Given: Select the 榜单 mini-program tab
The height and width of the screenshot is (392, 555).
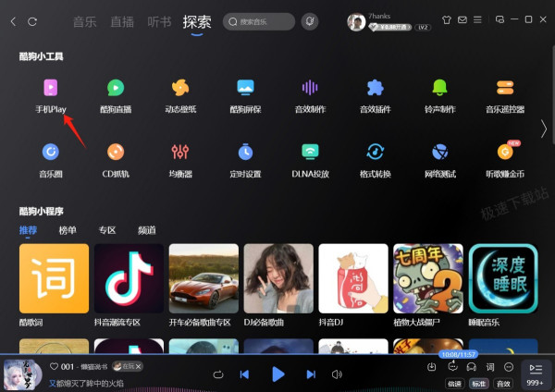Looking at the screenshot, I should [68, 230].
